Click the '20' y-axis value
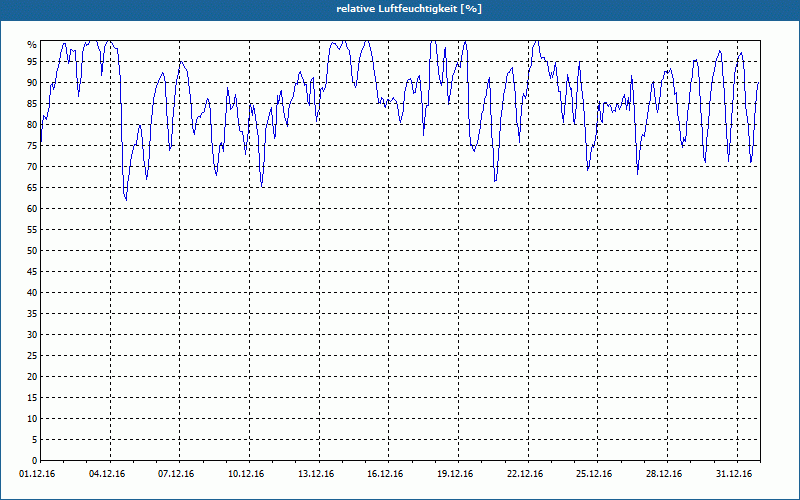This screenshot has width=800, height=500. pos(32,377)
